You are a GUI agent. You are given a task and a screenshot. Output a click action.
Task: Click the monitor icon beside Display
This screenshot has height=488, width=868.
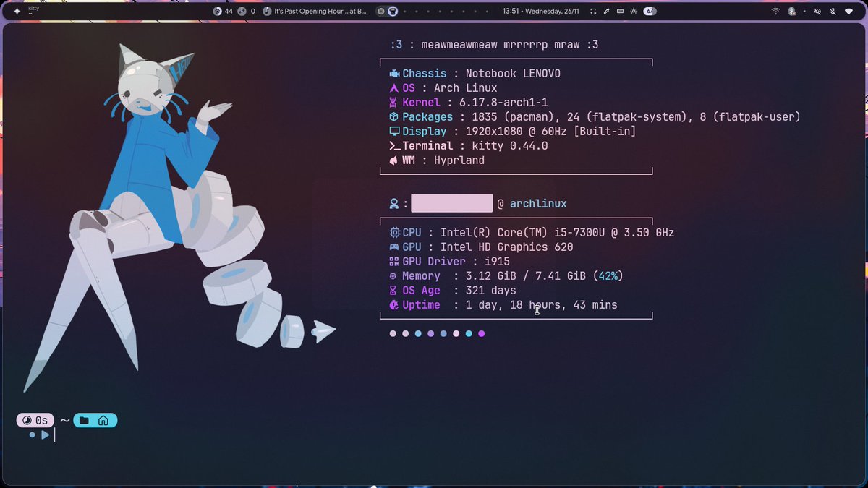tap(394, 132)
